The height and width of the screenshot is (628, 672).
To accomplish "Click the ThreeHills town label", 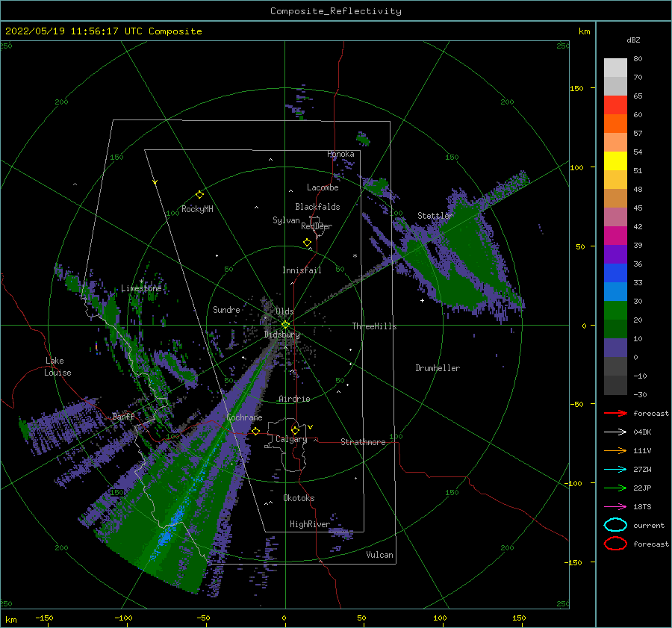I will [375, 326].
